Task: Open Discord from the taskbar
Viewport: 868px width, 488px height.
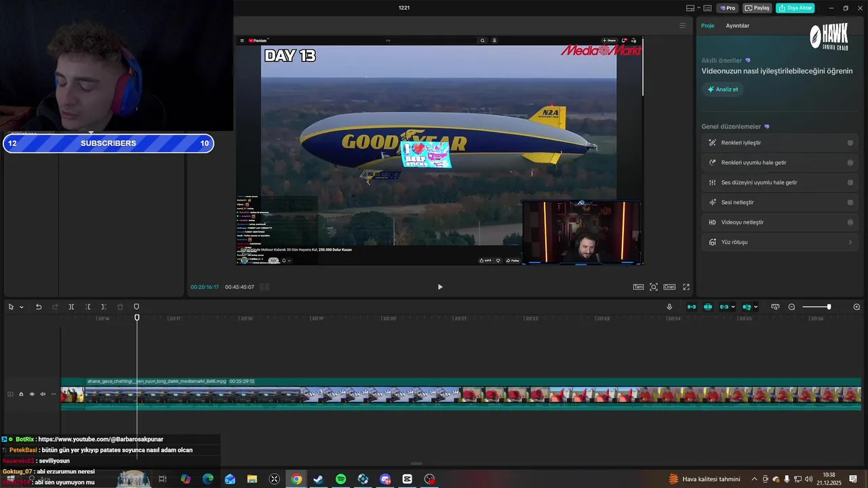Action: tap(385, 479)
